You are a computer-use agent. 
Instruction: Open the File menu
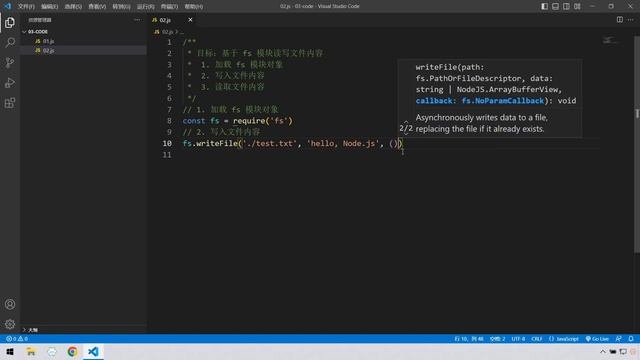[x=26, y=7]
